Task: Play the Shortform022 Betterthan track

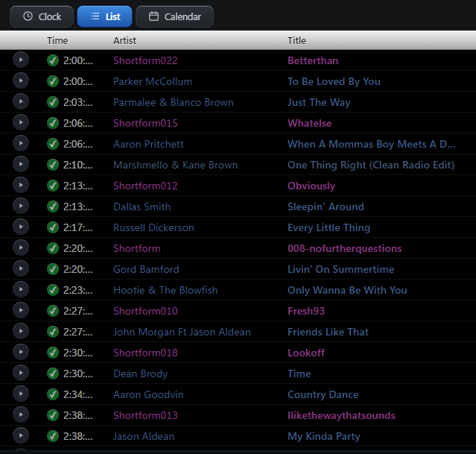Action: pyautogui.click(x=21, y=60)
